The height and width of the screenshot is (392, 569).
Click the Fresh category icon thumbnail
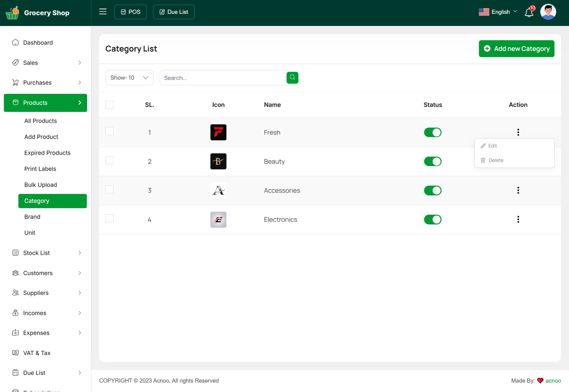(218, 133)
